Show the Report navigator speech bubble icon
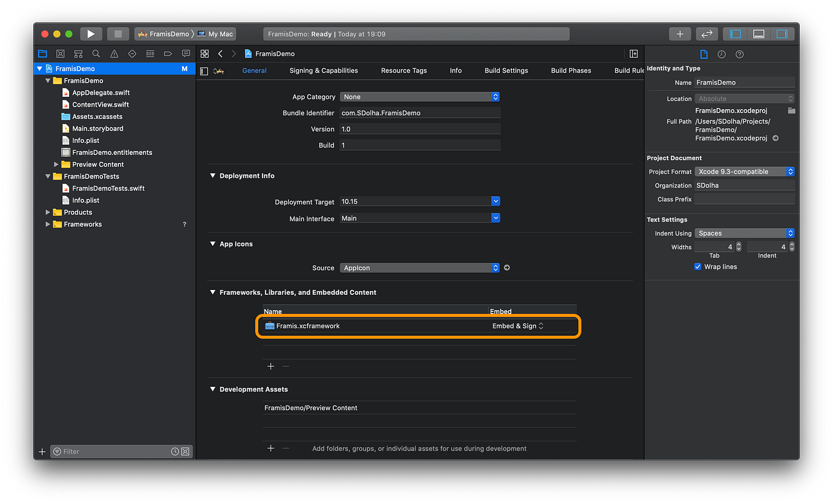 185,54
